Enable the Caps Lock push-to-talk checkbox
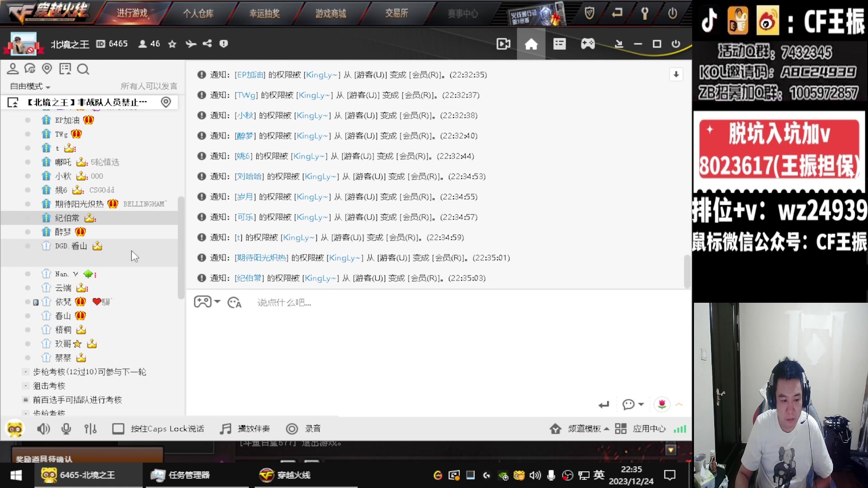Viewport: 868px width, 488px height. [x=118, y=429]
